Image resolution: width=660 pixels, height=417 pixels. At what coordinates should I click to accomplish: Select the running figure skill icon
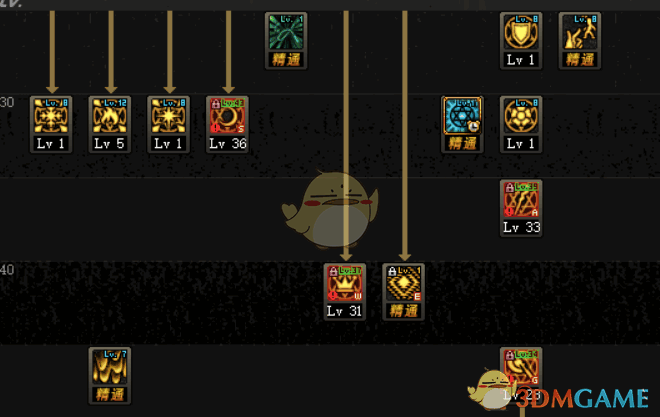(x=580, y=32)
